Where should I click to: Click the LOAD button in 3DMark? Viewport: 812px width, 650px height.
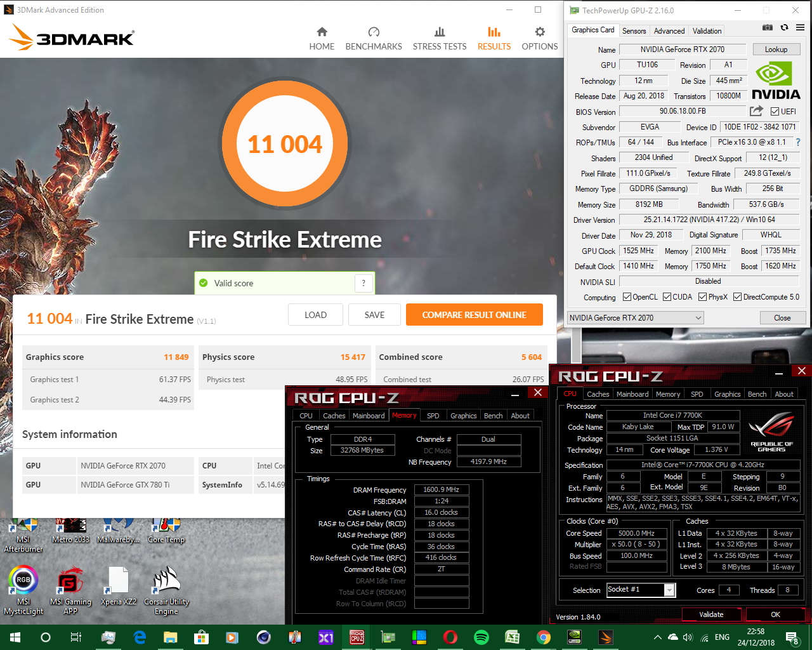(x=315, y=315)
